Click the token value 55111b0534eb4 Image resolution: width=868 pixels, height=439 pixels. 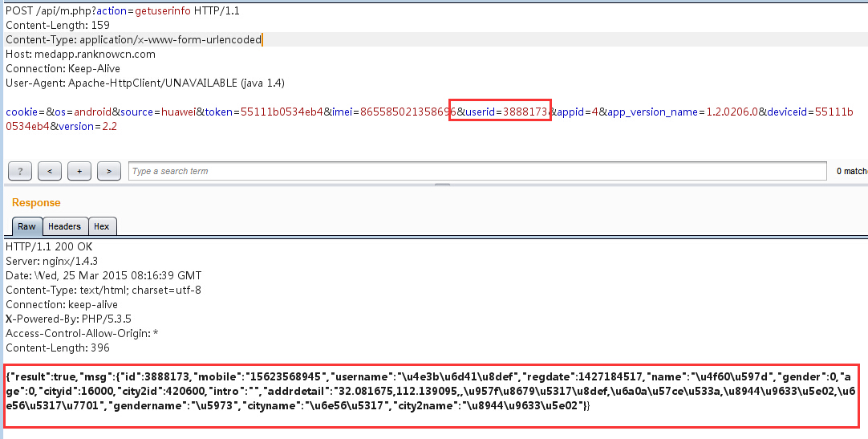[282, 112]
